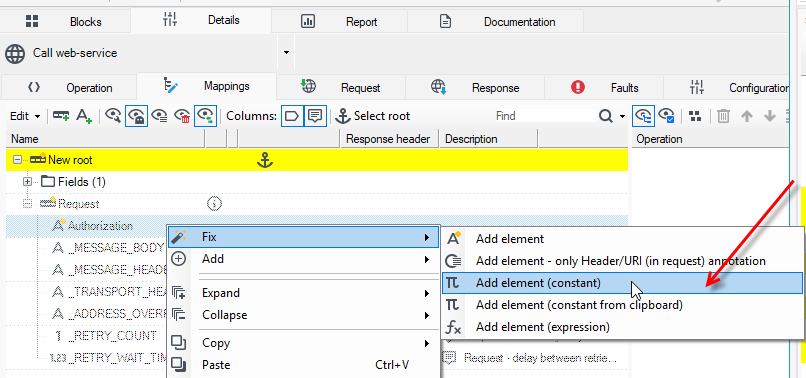
Task: Toggle the eye-with-arrows visibility button
Action: point(206,116)
